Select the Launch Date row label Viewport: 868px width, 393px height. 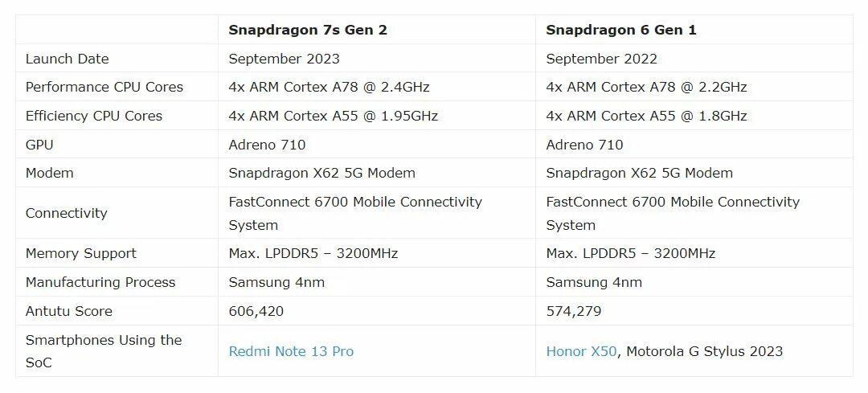pyautogui.click(x=67, y=59)
